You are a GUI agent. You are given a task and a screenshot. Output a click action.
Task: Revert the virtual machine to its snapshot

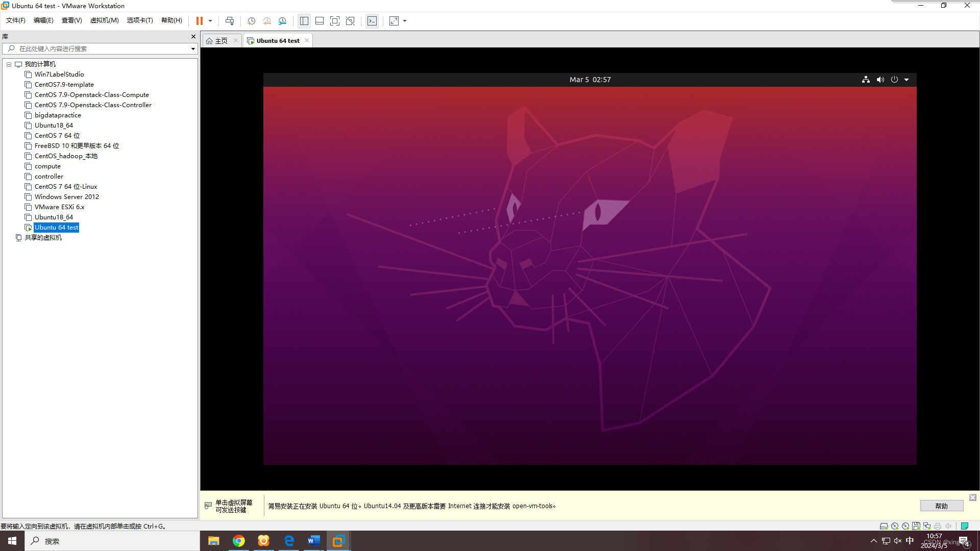pos(267,21)
